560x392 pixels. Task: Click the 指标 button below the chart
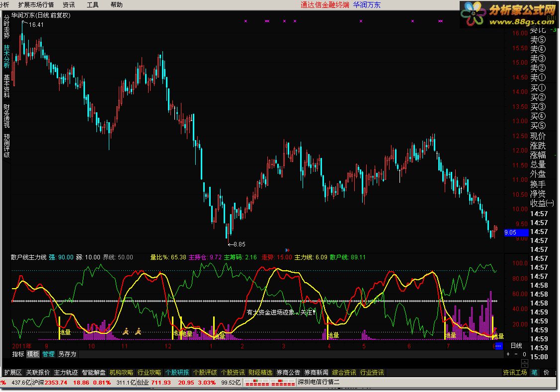pos(18,354)
